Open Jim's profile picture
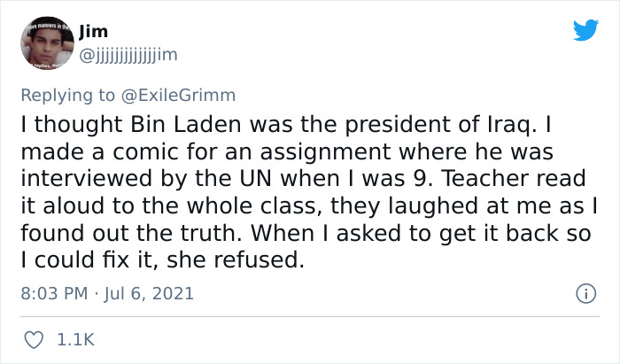The height and width of the screenshot is (364, 620). tap(47, 43)
